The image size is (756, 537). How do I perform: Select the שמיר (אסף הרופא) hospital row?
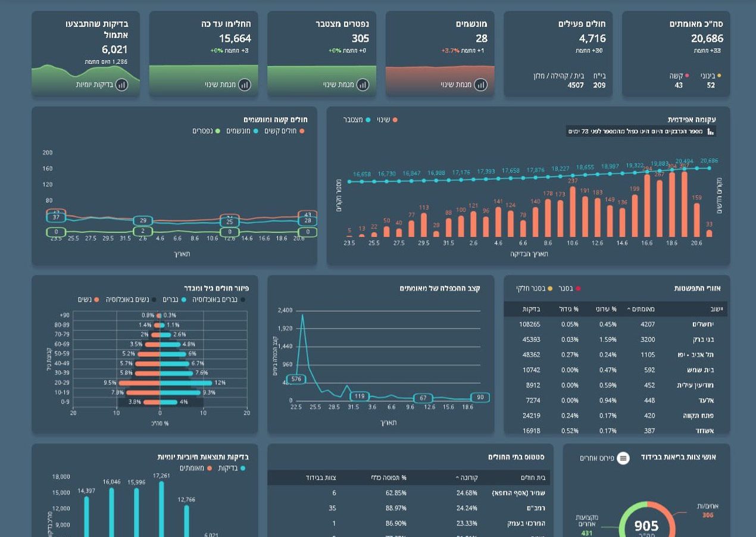pyautogui.click(x=409, y=493)
